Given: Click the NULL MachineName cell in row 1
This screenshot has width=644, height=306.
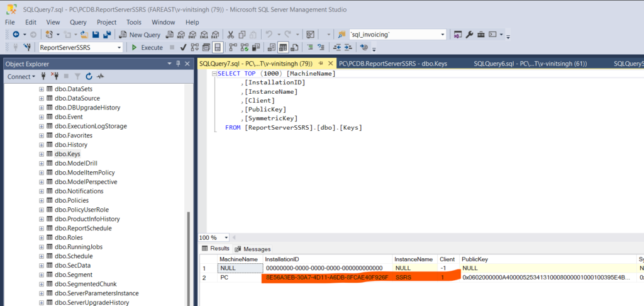Looking at the screenshot, I should (x=240, y=268).
